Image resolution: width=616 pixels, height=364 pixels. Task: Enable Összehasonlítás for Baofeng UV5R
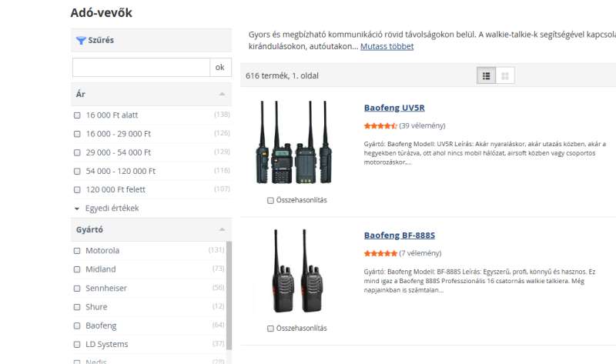pos(270,200)
